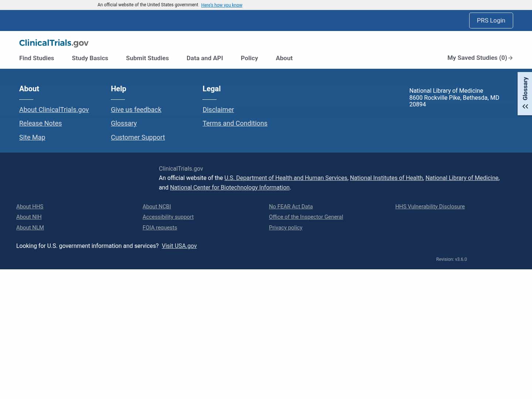Click the 'About' footer heading
The image size is (532, 399).
click(x=29, y=89)
